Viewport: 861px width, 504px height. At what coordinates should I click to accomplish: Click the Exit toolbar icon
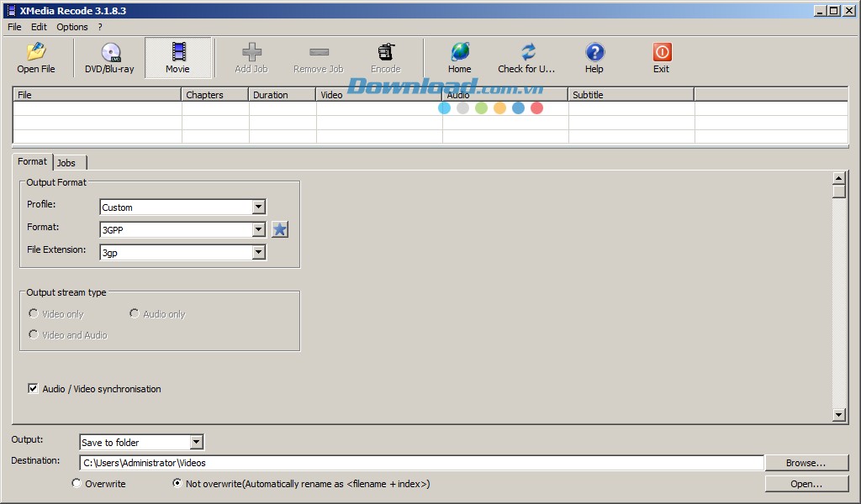click(661, 56)
